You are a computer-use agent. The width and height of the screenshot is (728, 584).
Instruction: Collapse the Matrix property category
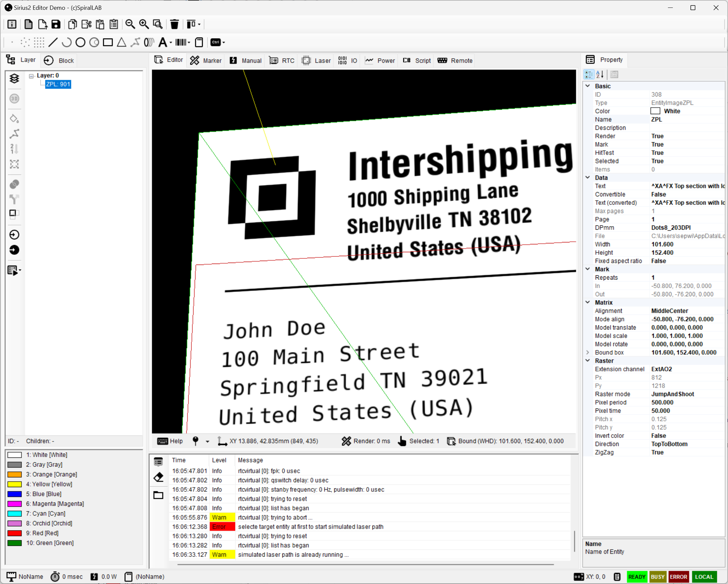point(588,303)
